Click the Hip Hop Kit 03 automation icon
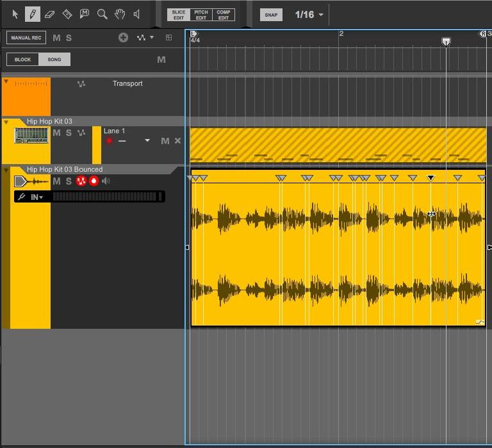This screenshot has width=492, height=448. pos(81,133)
